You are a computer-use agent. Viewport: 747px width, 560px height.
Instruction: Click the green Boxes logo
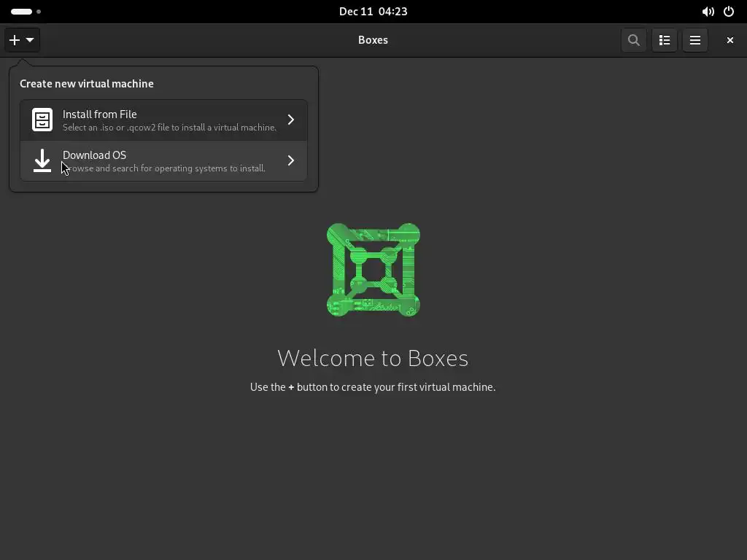pyautogui.click(x=373, y=270)
